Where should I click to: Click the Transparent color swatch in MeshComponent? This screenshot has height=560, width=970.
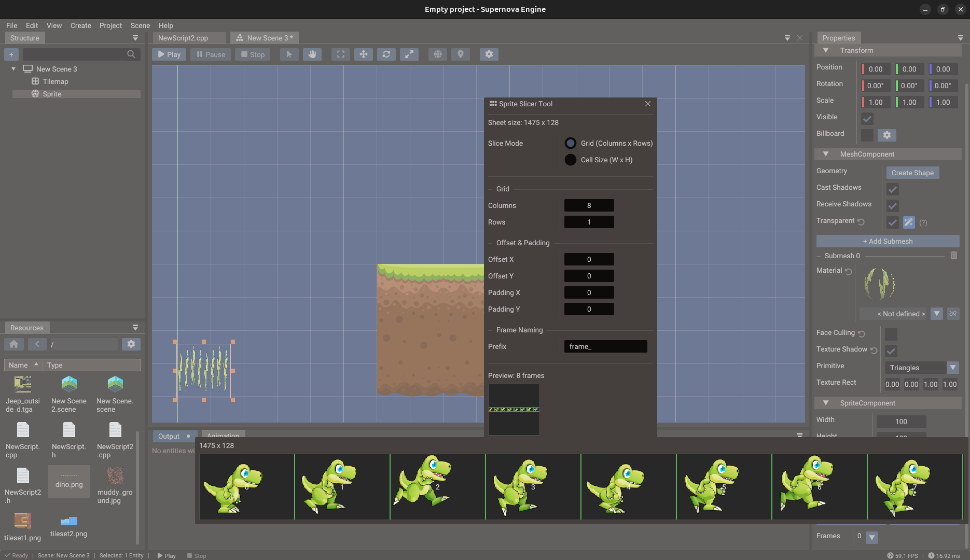(908, 222)
